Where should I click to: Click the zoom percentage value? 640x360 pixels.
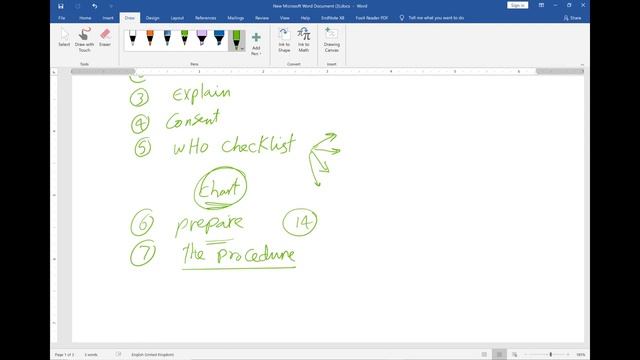[x=580, y=355]
